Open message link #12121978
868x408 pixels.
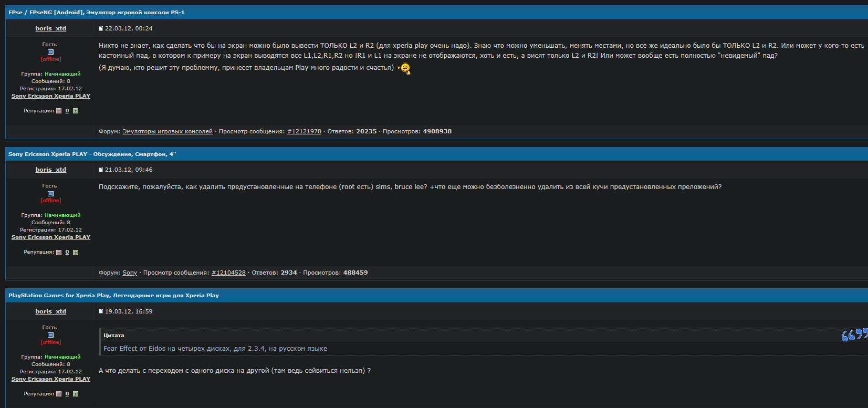(x=304, y=131)
